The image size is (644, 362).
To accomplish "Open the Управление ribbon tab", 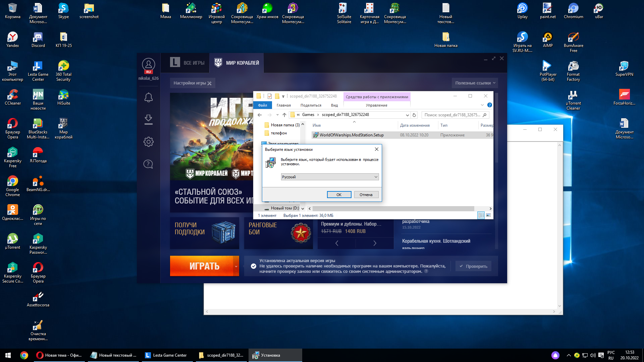I will (377, 105).
